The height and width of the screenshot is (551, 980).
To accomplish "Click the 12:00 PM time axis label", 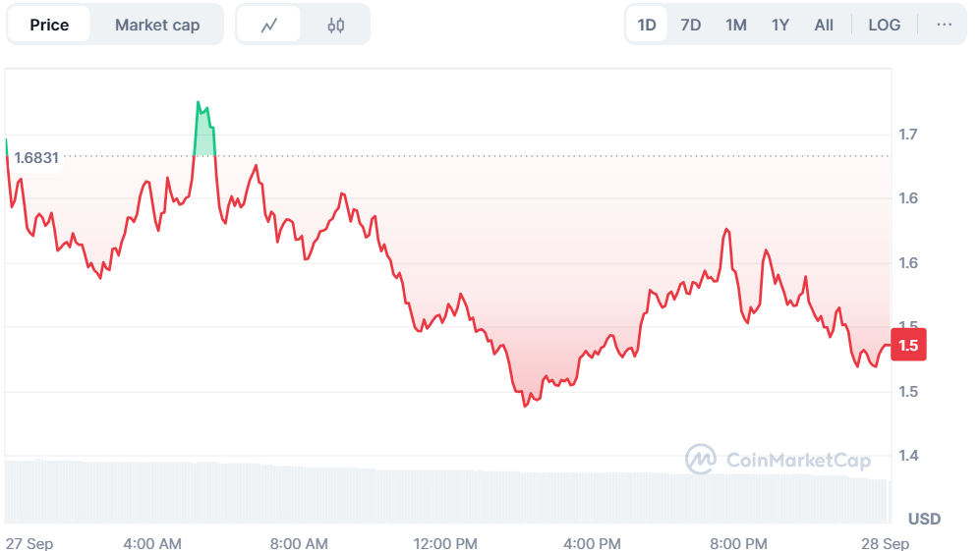I will coord(445,543).
